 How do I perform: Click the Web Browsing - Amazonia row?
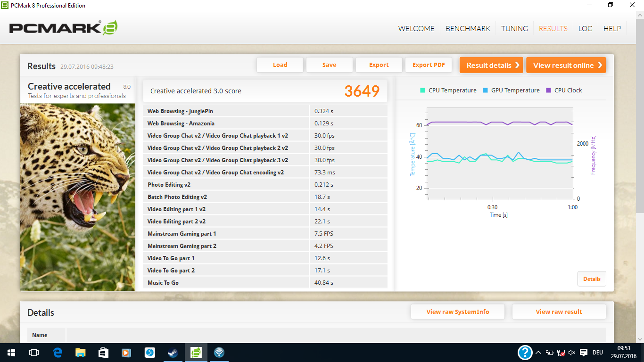[x=265, y=123]
